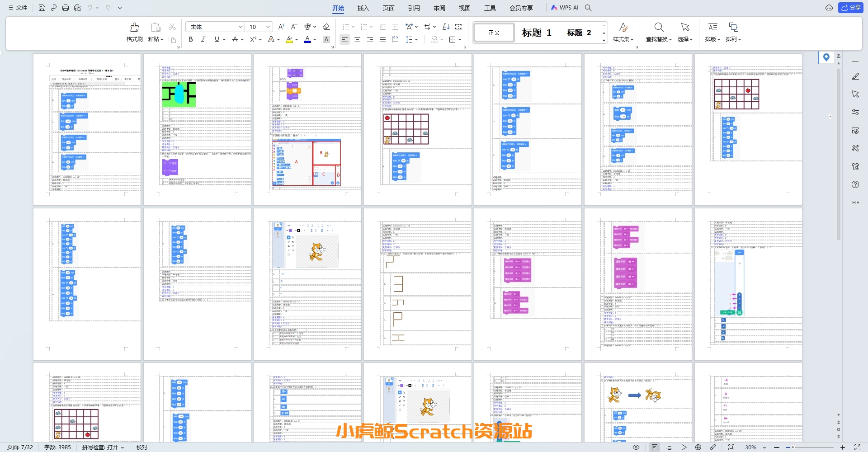Click the Find and Replace (查找替换) magnifier icon
This screenshot has height=452, width=868.
click(659, 27)
